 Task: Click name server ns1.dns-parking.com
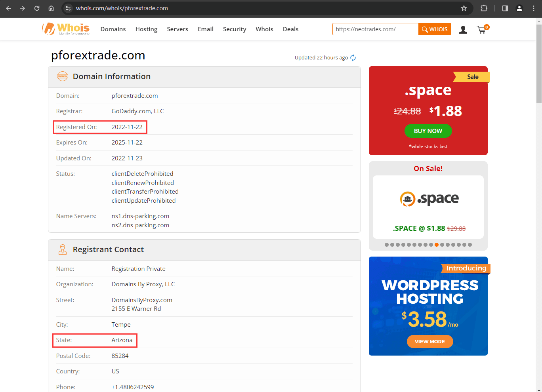click(140, 216)
